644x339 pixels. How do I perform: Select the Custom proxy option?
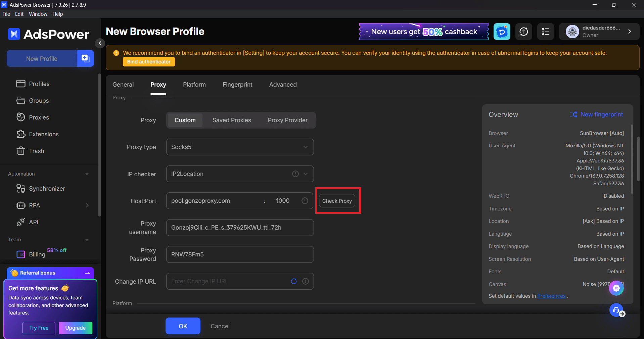pos(185,120)
